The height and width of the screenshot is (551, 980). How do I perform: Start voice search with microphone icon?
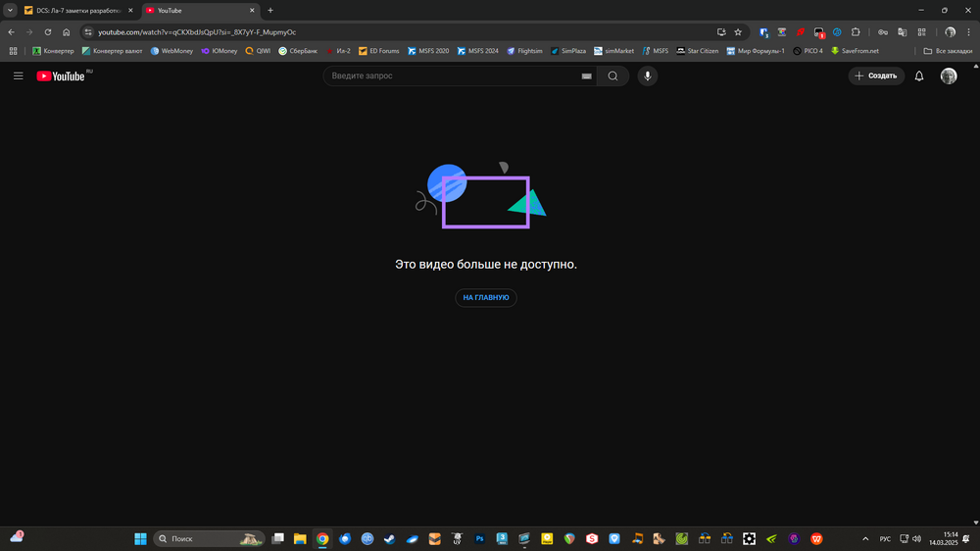(648, 75)
